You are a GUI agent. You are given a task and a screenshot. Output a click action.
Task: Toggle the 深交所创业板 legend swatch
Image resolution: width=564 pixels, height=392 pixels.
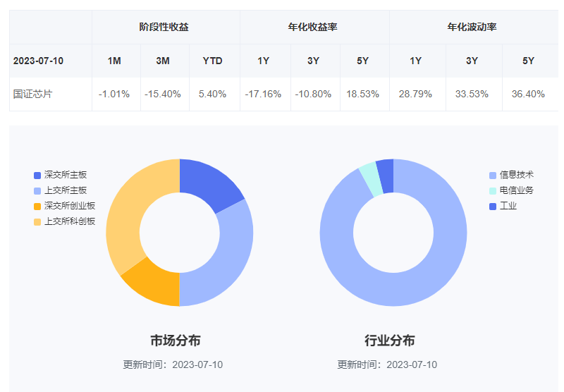(37, 207)
